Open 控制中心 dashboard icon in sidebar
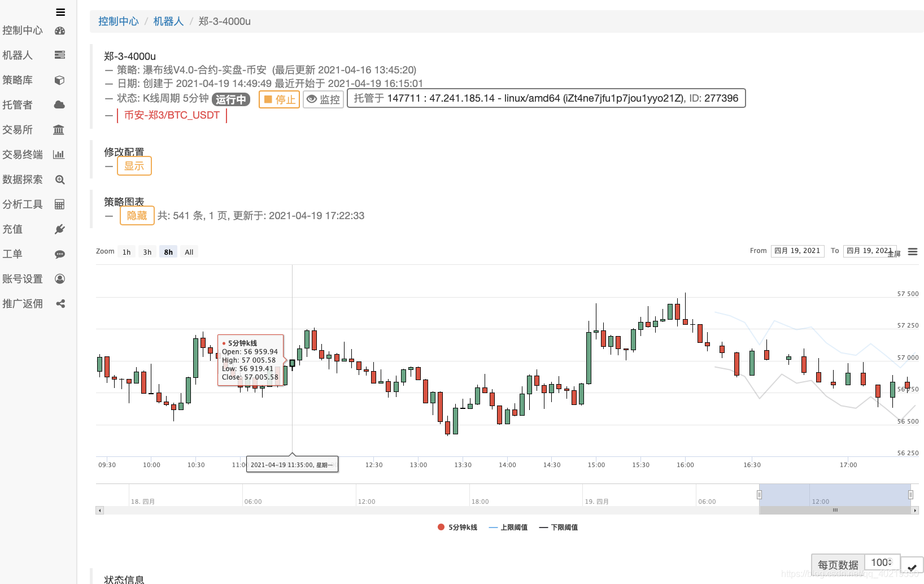This screenshot has height=584, width=924. [x=60, y=30]
